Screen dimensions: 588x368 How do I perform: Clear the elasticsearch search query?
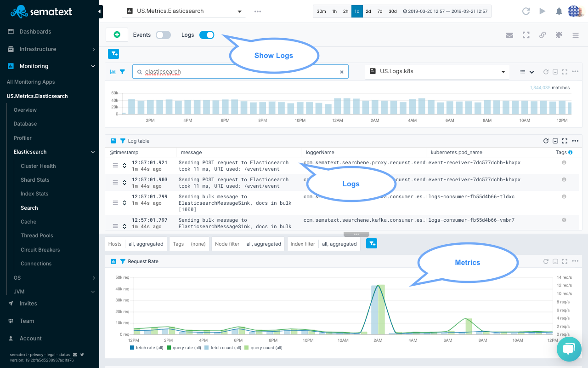pyautogui.click(x=342, y=72)
